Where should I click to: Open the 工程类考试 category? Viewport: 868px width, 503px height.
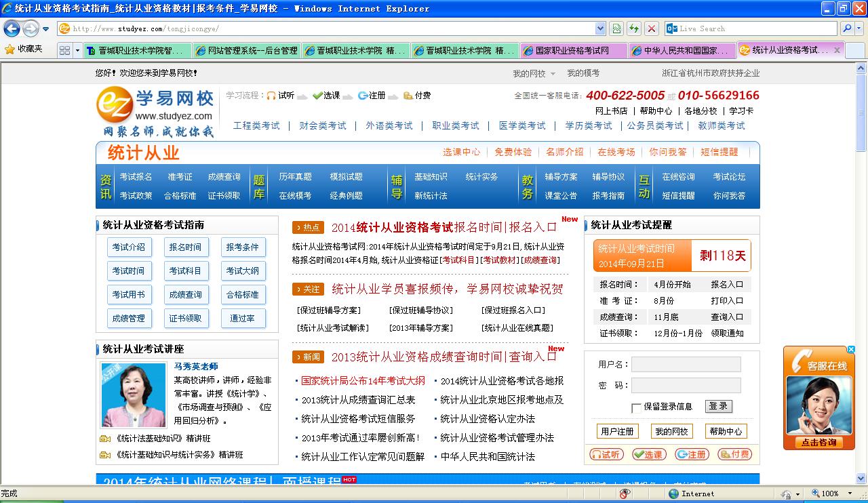click(256, 125)
